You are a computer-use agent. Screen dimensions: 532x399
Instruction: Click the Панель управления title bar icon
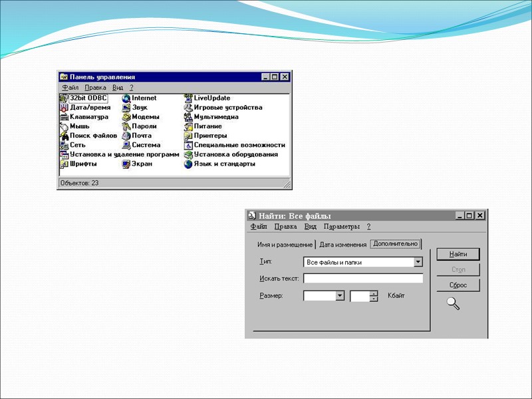click(64, 77)
